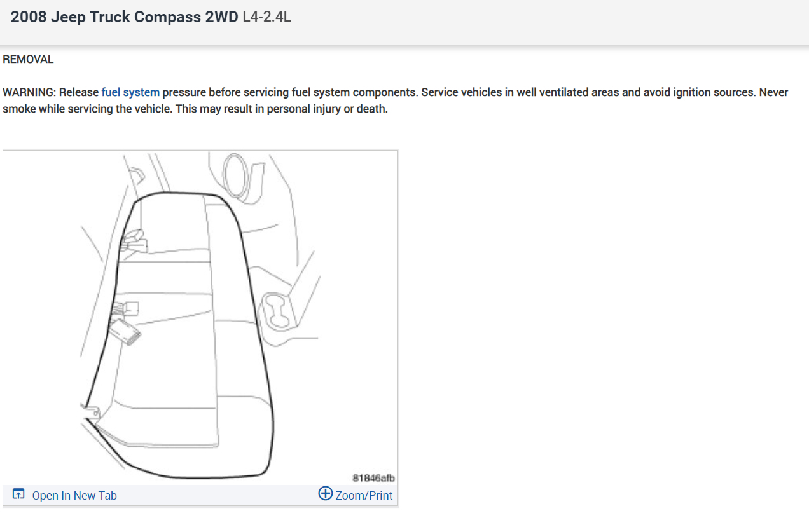Click the 2008 Jeep Truck Compass 2WD title
This screenshot has width=809, height=532.
click(125, 17)
